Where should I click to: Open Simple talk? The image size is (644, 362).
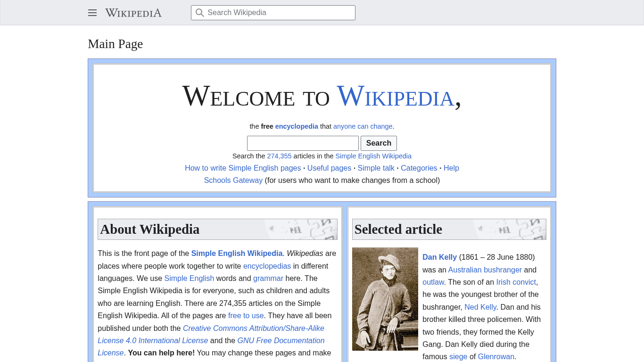(x=376, y=168)
